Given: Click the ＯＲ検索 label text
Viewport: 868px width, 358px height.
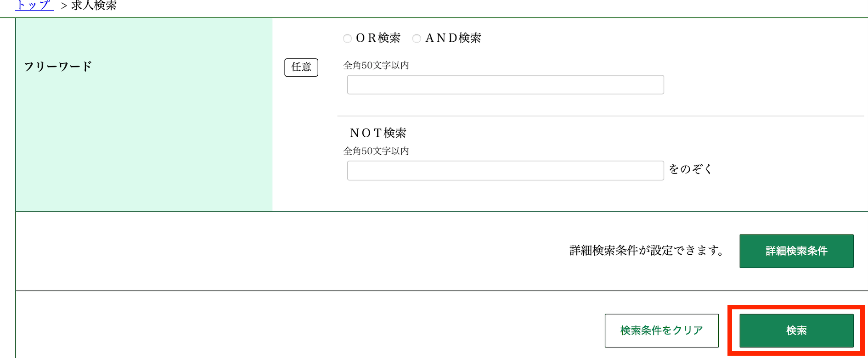Looking at the screenshot, I should pos(378,38).
